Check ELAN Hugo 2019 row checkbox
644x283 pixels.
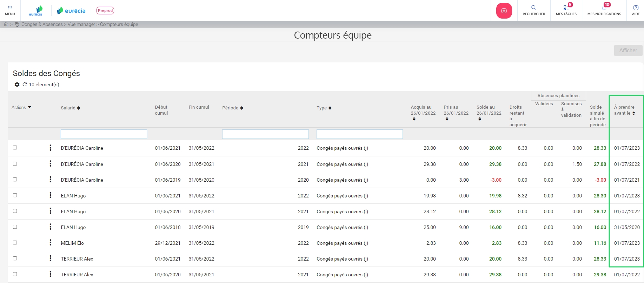[x=15, y=227]
